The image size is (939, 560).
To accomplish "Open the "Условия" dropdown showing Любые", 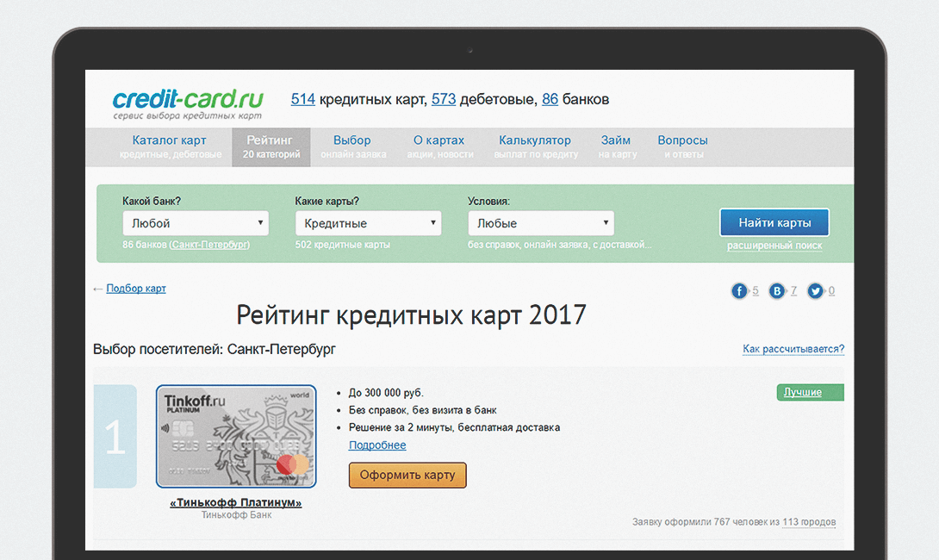I will point(541,223).
